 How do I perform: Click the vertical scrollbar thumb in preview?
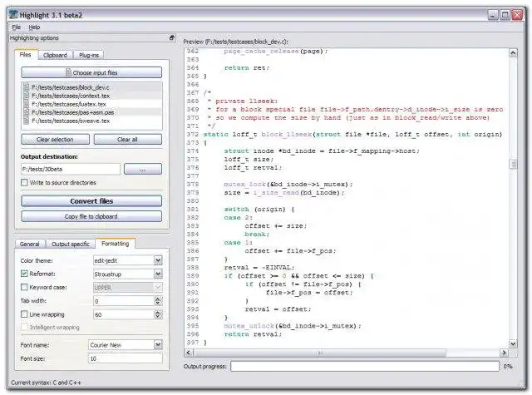tap(513, 164)
